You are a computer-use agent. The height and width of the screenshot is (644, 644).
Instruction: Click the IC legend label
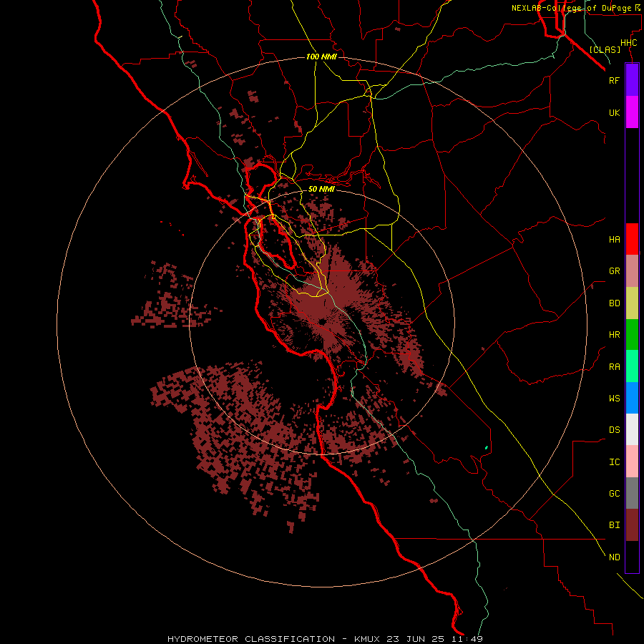(614, 462)
